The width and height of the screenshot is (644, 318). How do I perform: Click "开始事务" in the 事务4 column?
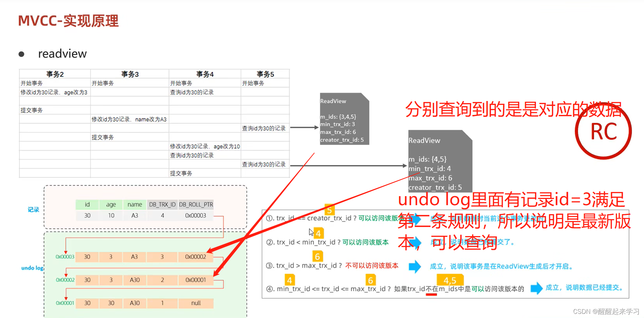pyautogui.click(x=181, y=83)
